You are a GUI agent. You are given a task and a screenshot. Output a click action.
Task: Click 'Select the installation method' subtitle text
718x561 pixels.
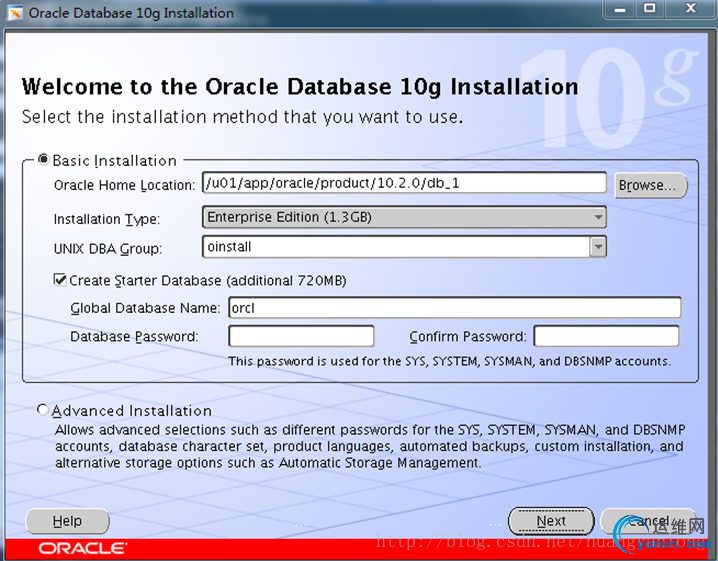click(x=242, y=117)
